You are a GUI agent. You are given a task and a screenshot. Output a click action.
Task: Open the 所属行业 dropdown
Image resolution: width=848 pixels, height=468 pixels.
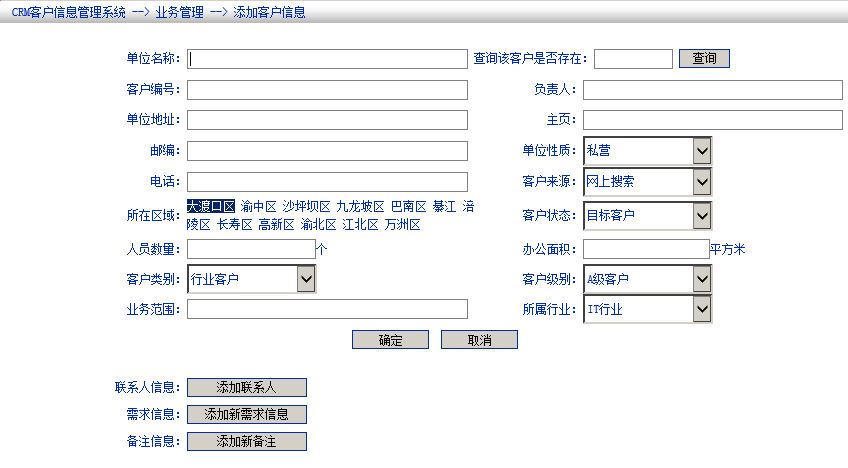(702, 310)
